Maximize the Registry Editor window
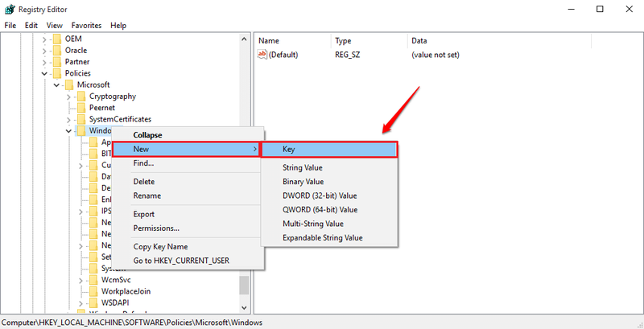The image size is (644, 329). point(600,9)
